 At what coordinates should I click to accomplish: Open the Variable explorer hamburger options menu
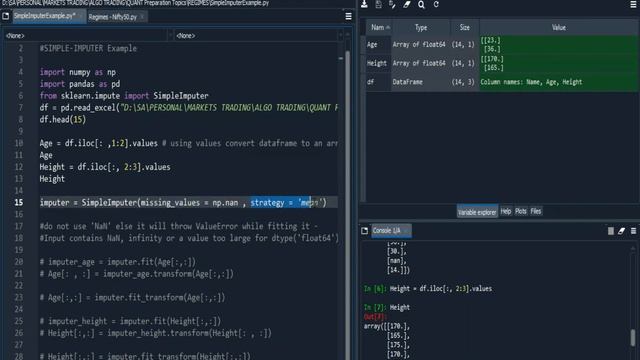(633, 4)
